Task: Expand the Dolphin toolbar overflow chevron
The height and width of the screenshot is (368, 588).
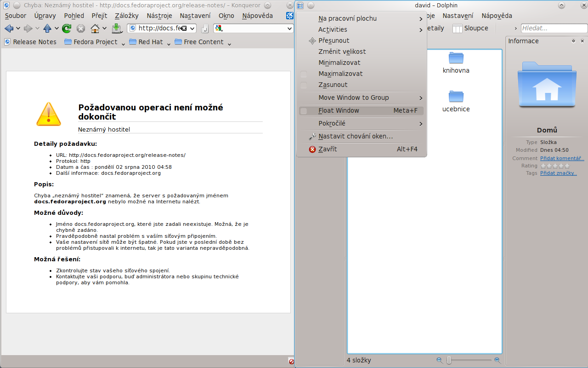Action: point(515,29)
